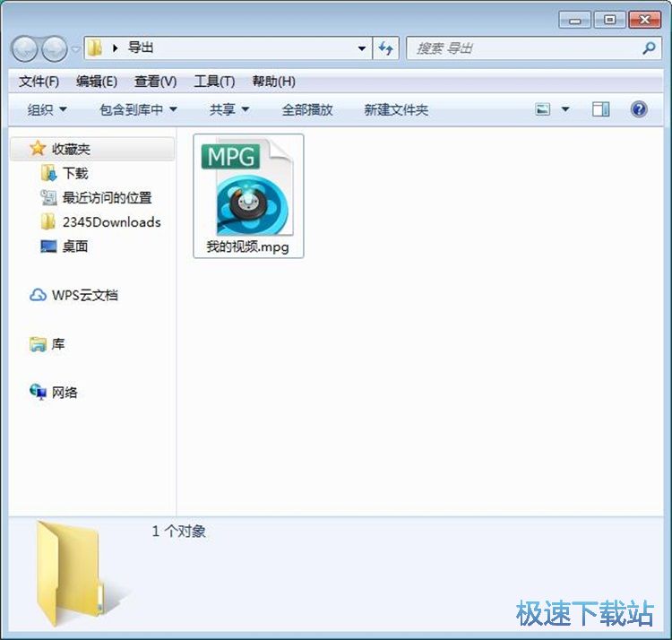Click the file name 我的视频.mpg

[247, 246]
